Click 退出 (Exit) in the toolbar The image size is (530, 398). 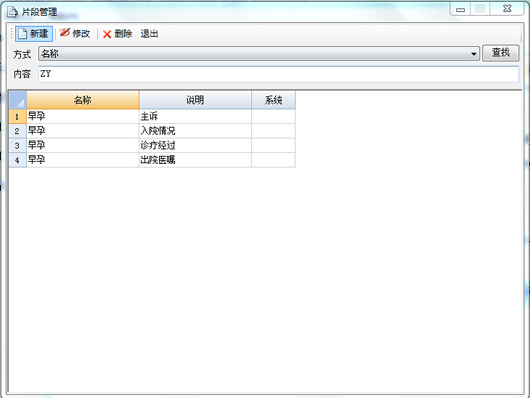coord(149,34)
